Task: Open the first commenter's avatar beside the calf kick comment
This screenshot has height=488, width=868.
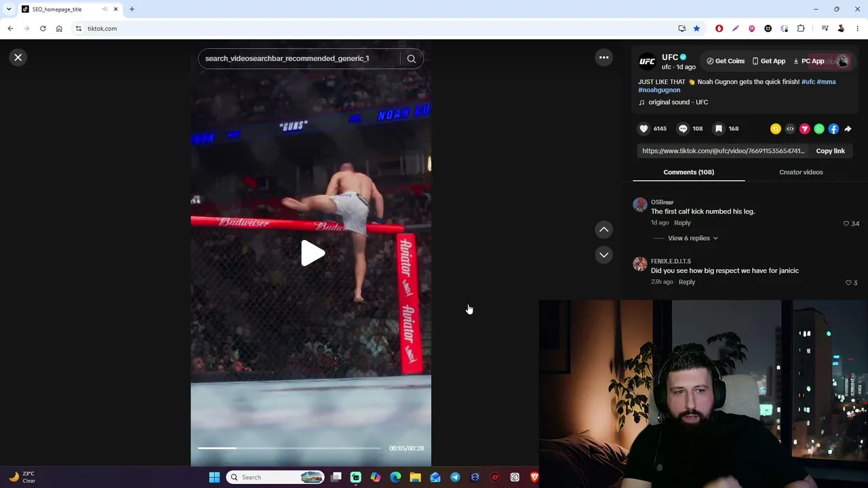Action: click(640, 205)
